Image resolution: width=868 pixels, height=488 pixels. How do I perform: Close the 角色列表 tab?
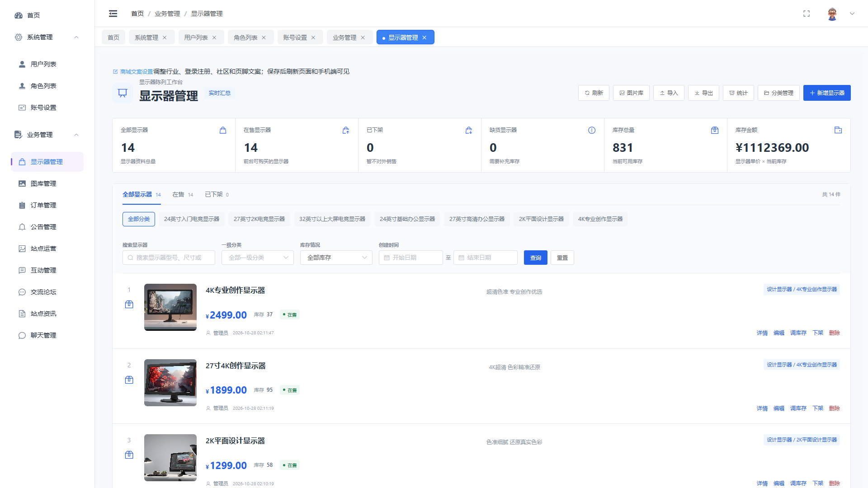tap(264, 38)
